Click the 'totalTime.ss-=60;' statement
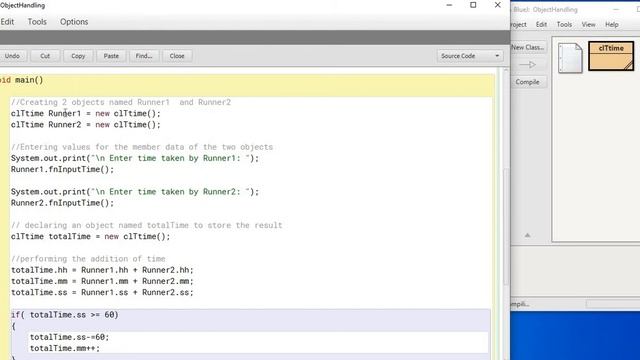Image resolution: width=640 pixels, height=360 pixels. pos(69,337)
